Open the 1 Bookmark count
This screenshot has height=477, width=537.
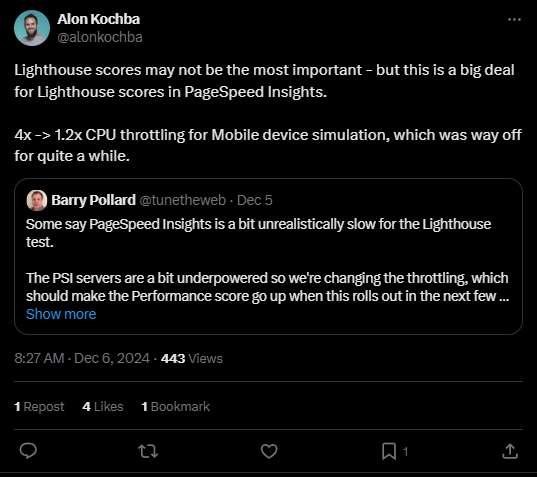(x=175, y=406)
